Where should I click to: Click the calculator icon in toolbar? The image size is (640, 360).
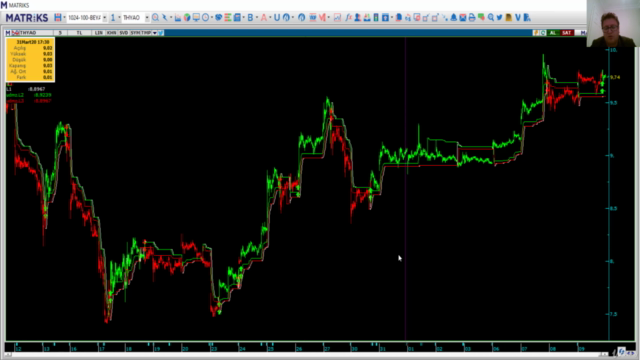pyautogui.click(x=237, y=18)
